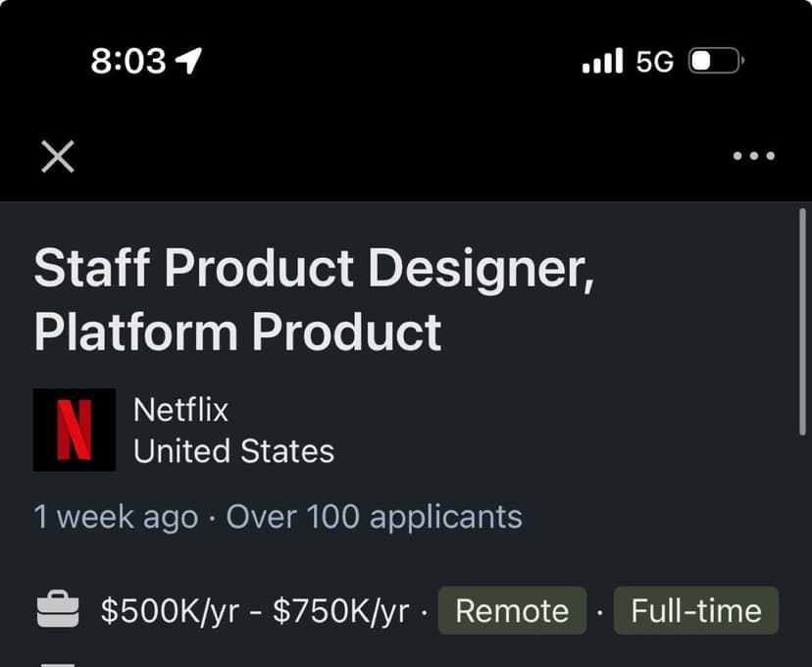
Task: Tap the Netflix logo thumbnail
Action: [x=75, y=430]
